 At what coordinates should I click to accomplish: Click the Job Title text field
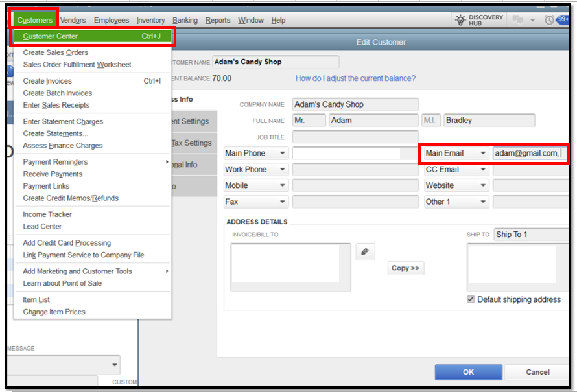(355, 137)
